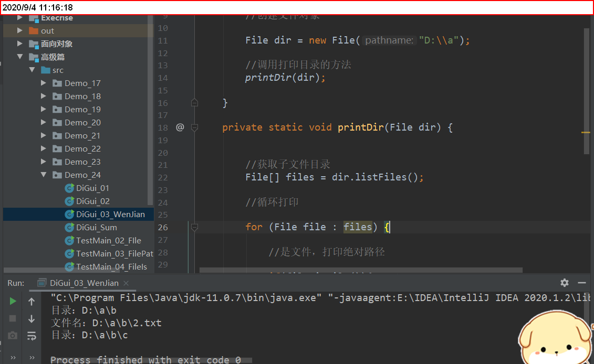Click DiGui_Sum class icon

pyautogui.click(x=69, y=228)
